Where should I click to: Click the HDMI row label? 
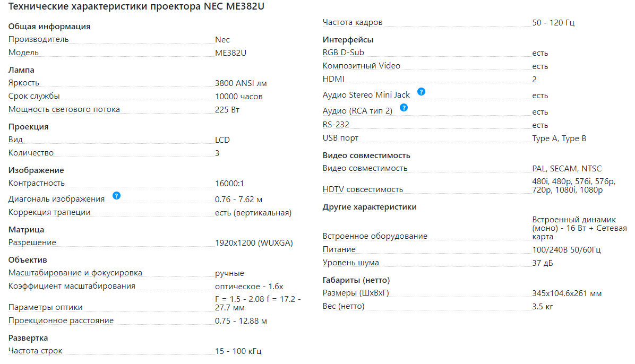pyautogui.click(x=333, y=79)
